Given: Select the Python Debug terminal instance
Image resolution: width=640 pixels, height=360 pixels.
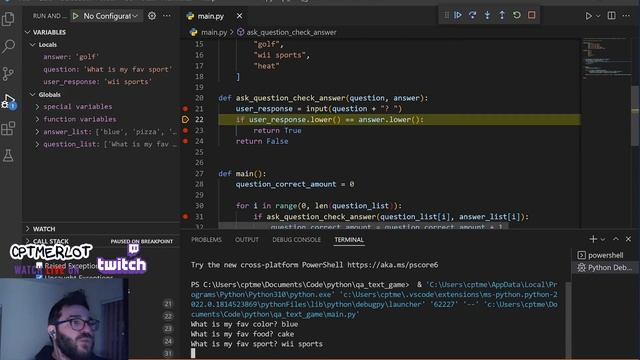Looking at the screenshot, I should tap(604, 267).
